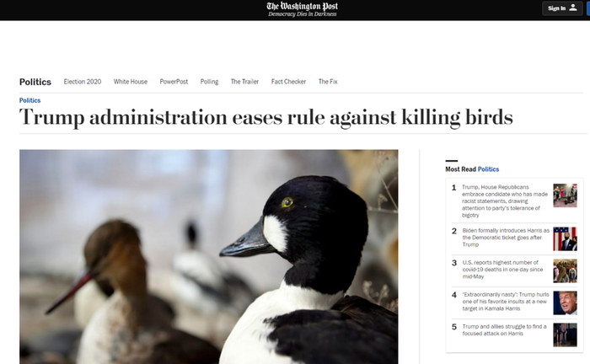Open the Polling section
This screenshot has height=364, width=590.
click(209, 82)
